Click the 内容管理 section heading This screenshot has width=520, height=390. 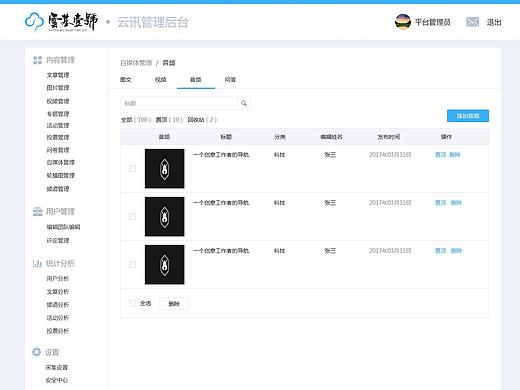60,60
